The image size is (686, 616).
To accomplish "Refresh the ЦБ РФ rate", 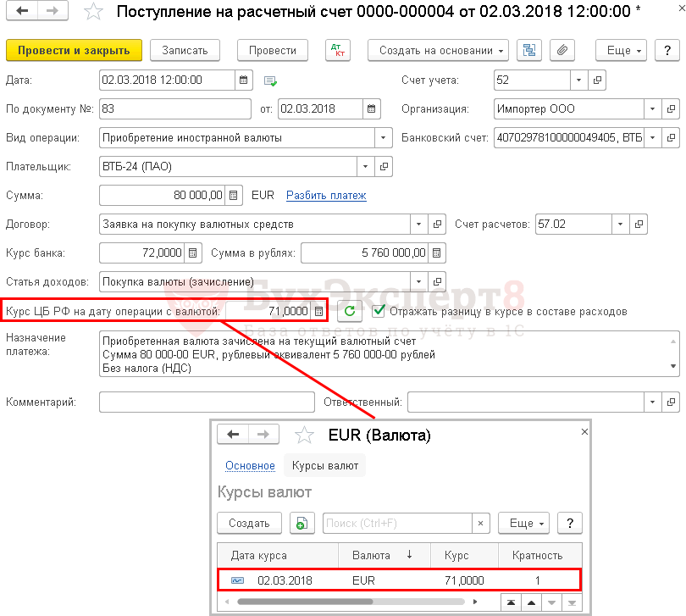I will [x=349, y=311].
